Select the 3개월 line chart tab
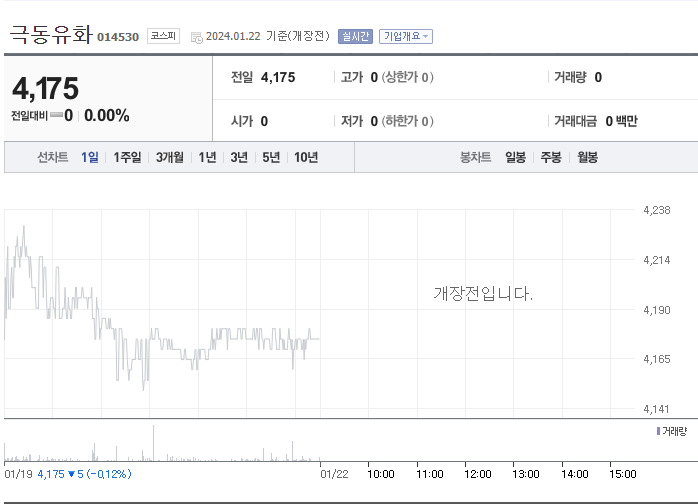This screenshot has width=698, height=504. (170, 157)
